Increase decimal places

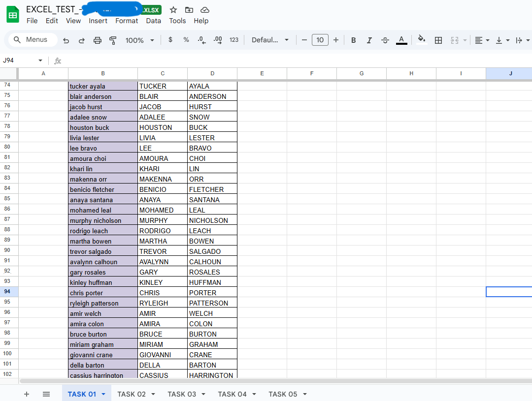coord(218,40)
